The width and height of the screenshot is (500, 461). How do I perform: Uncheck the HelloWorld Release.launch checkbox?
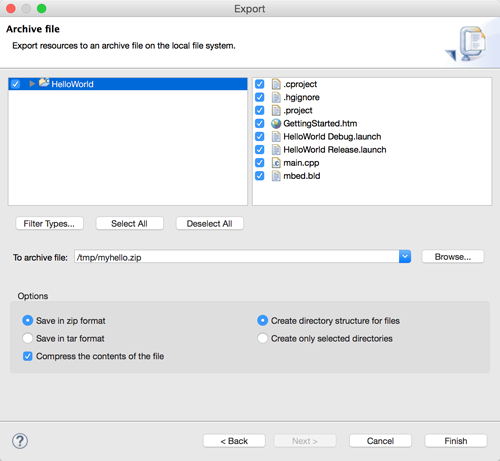click(x=260, y=150)
